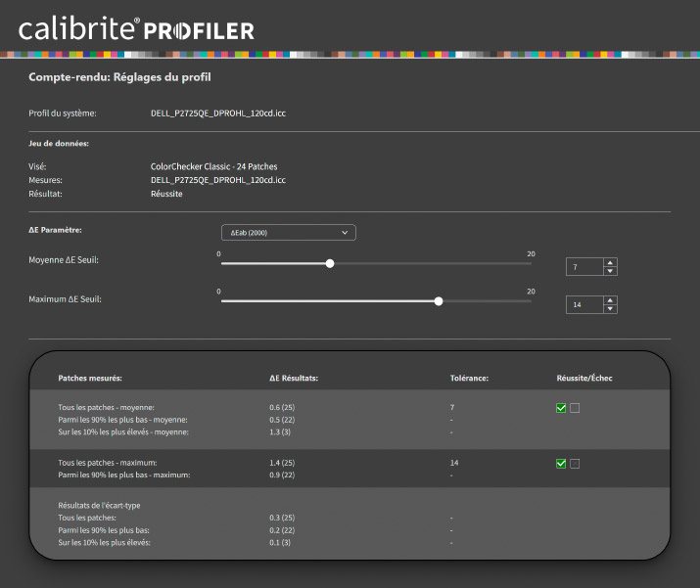Image resolution: width=700 pixels, height=588 pixels.
Task: Click the Moyenne ΔE Seuil slider handle
Action: click(x=330, y=263)
